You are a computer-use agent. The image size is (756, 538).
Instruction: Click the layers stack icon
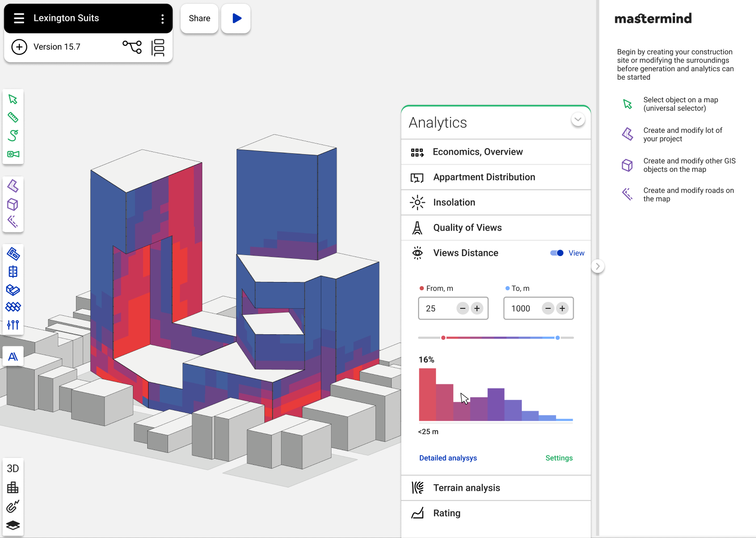click(x=13, y=525)
